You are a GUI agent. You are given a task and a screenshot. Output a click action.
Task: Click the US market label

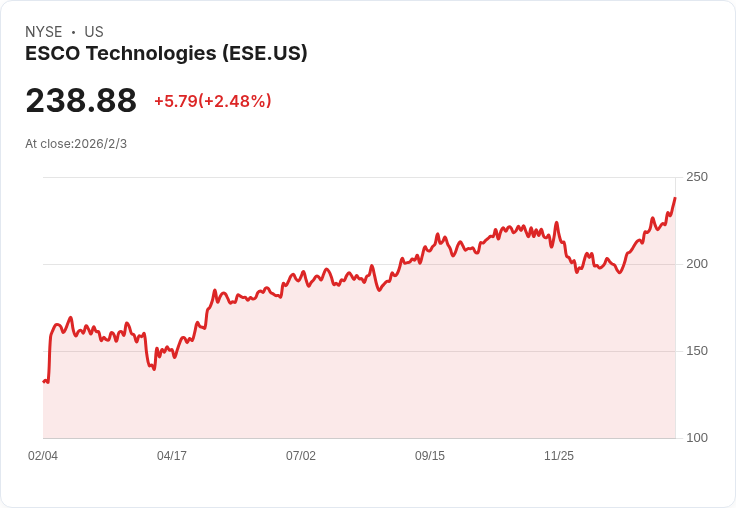[x=94, y=32]
